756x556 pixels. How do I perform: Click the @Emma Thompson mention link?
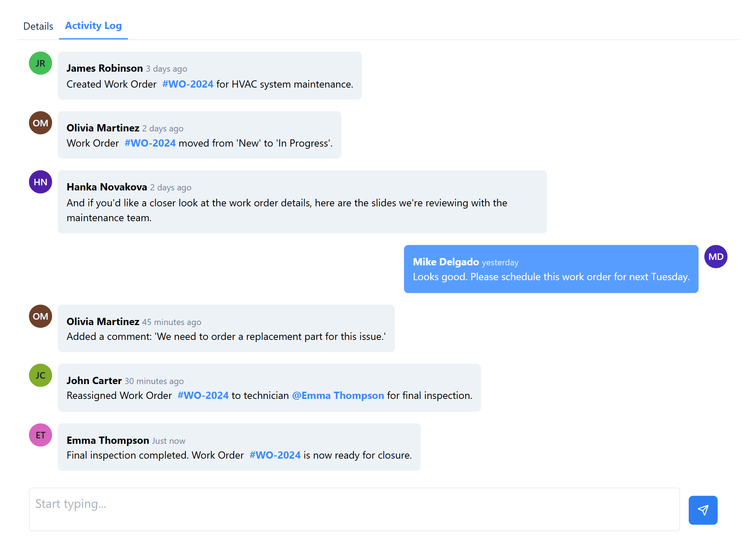pyautogui.click(x=338, y=395)
